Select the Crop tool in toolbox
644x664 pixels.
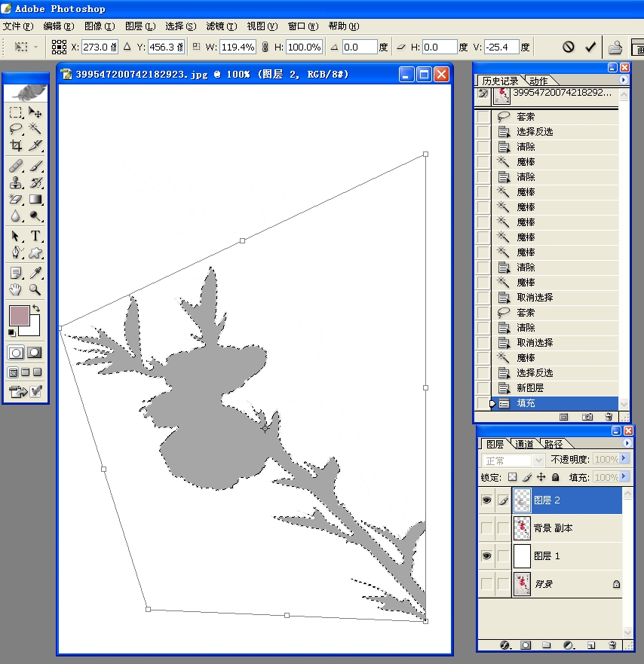click(15, 146)
